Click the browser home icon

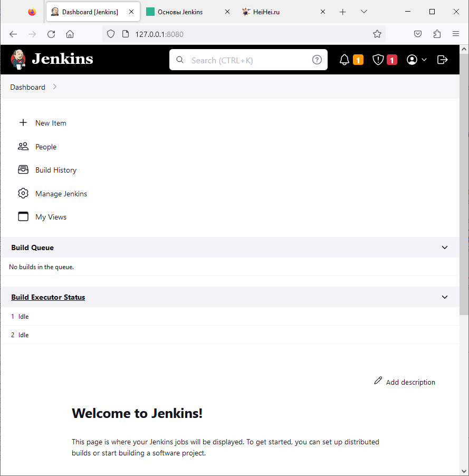tap(70, 34)
